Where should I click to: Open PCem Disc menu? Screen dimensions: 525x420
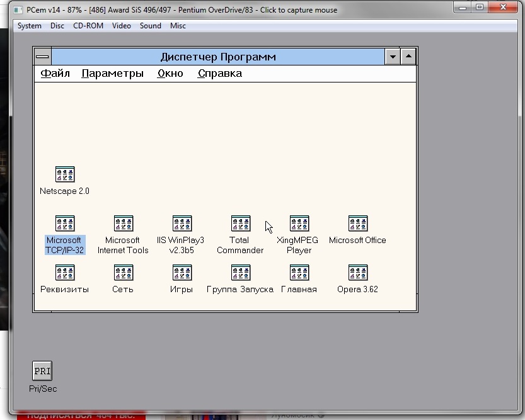pyautogui.click(x=57, y=26)
